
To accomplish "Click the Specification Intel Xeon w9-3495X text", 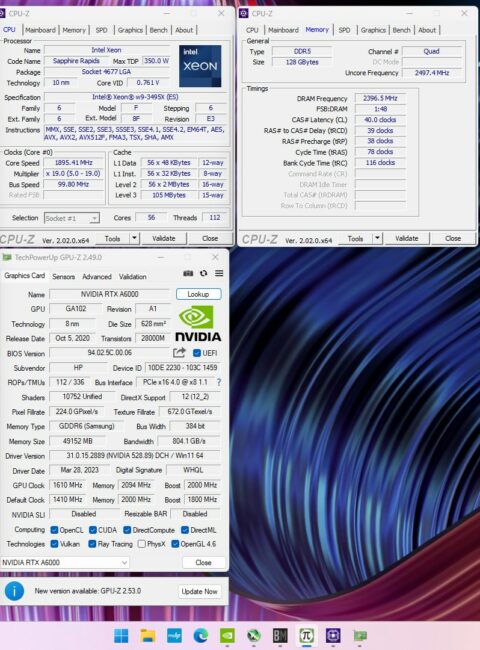I will tap(135, 97).
